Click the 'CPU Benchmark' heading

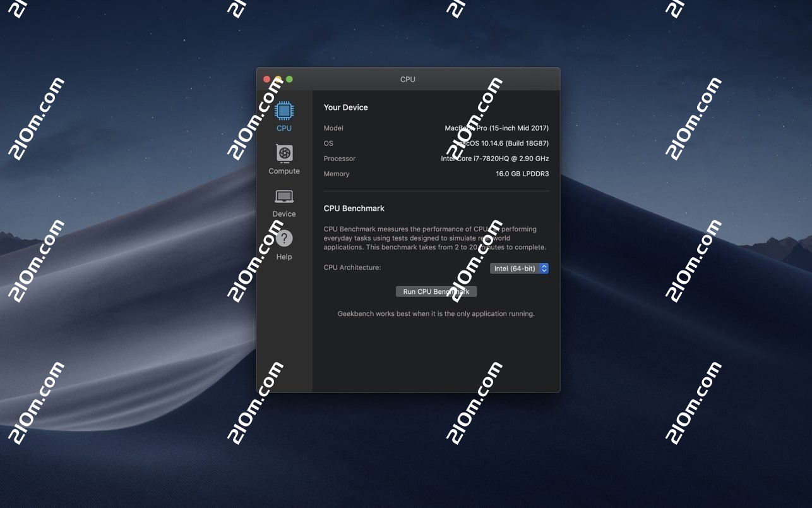click(x=354, y=209)
